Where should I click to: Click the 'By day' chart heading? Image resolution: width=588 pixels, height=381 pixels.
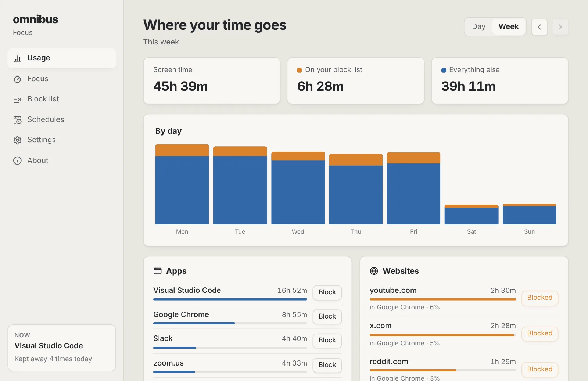[168, 131]
